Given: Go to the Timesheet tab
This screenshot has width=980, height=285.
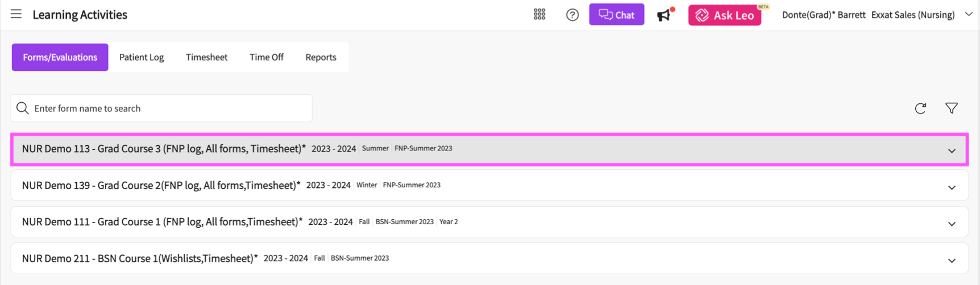Looking at the screenshot, I should click(x=206, y=57).
